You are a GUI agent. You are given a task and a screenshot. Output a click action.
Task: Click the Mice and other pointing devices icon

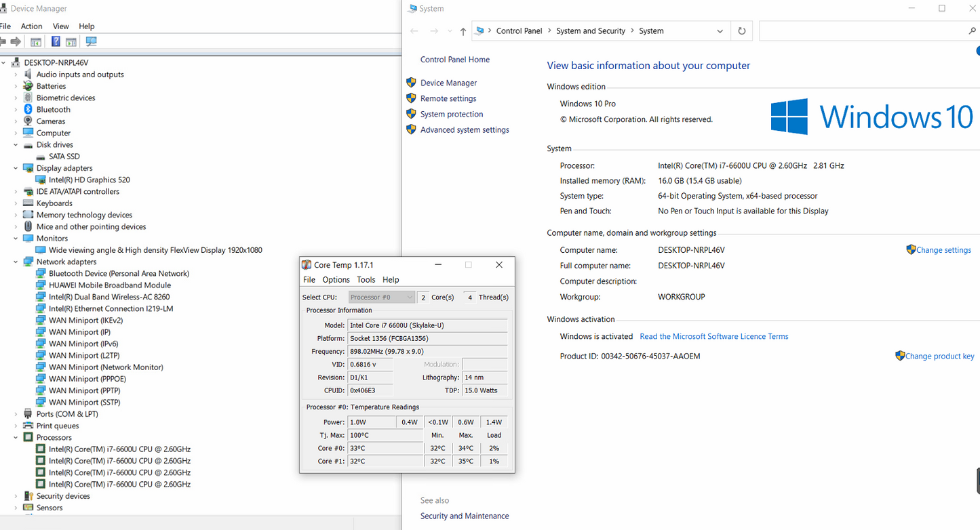point(28,226)
